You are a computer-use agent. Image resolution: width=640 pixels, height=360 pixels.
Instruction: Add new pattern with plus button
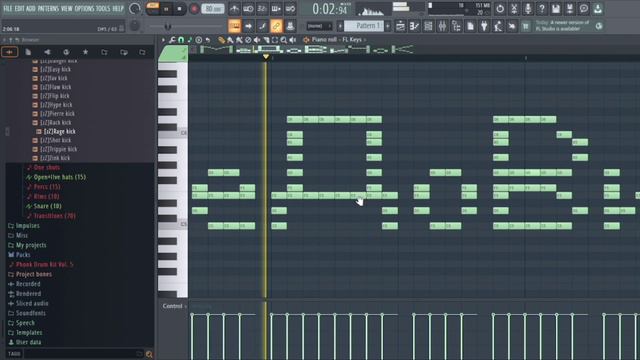pyautogui.click(x=387, y=26)
